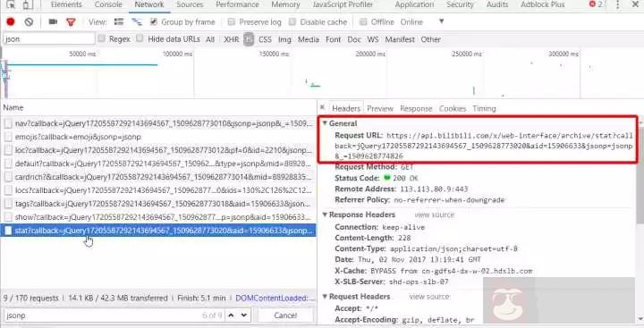Collapse the Response Headers section
This screenshot has height=328, width=644.
[x=325, y=214]
